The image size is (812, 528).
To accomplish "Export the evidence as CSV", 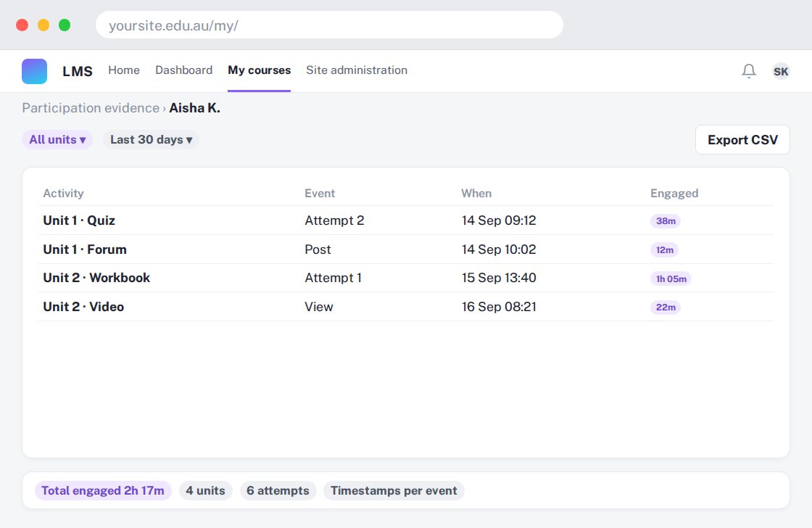I will tap(742, 139).
